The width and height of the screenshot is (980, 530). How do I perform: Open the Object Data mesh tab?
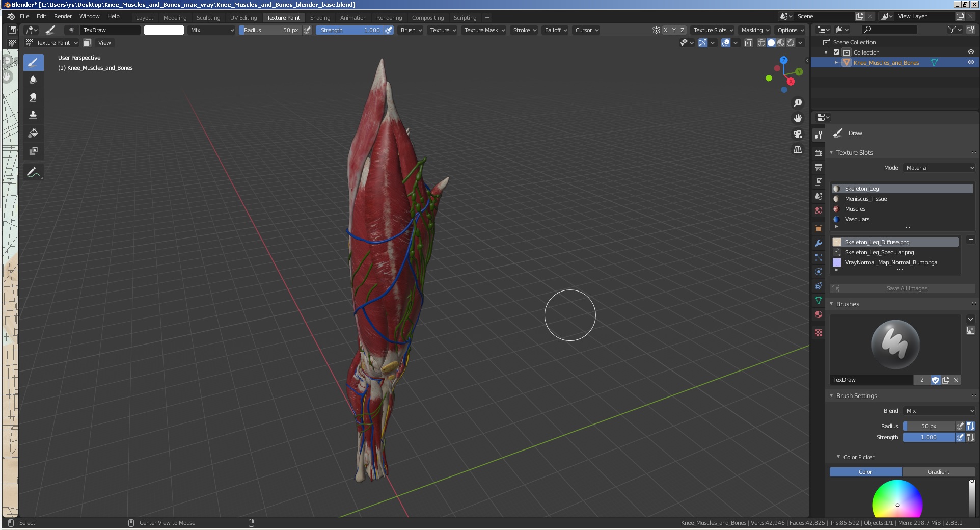(819, 300)
